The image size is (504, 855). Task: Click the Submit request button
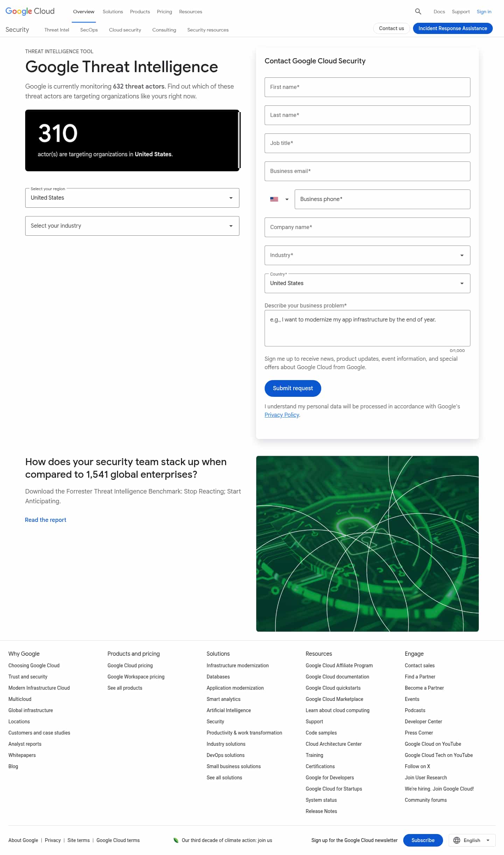point(293,388)
